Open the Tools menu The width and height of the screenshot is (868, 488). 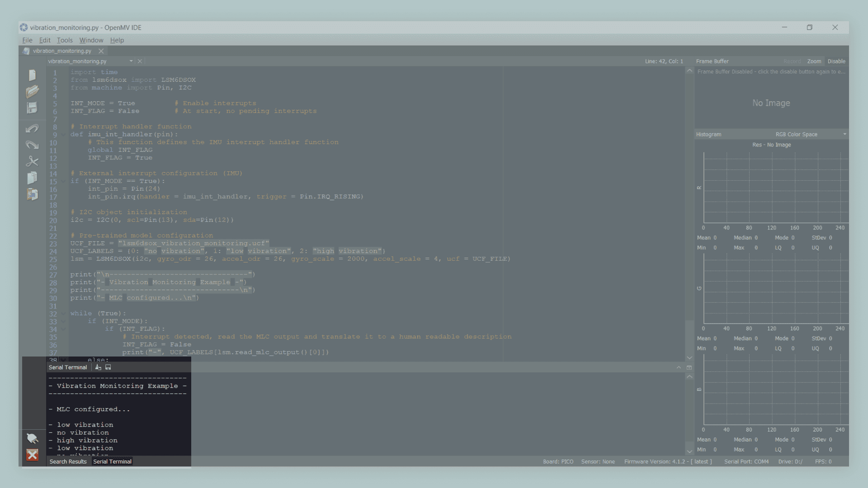point(65,40)
